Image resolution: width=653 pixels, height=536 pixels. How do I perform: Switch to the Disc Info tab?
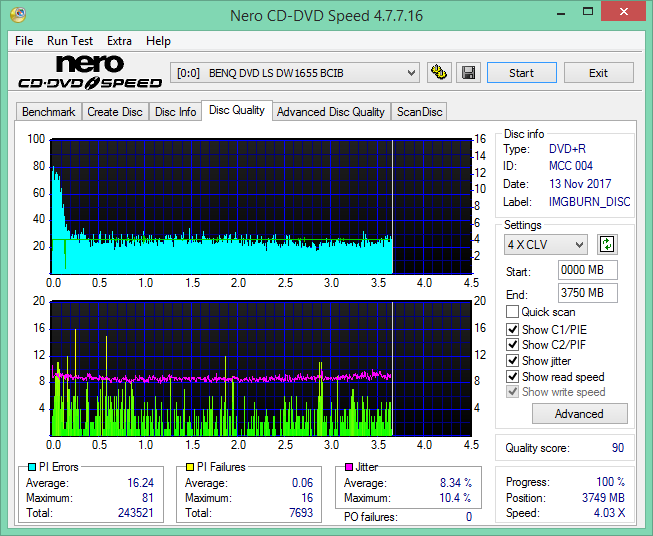[175, 112]
